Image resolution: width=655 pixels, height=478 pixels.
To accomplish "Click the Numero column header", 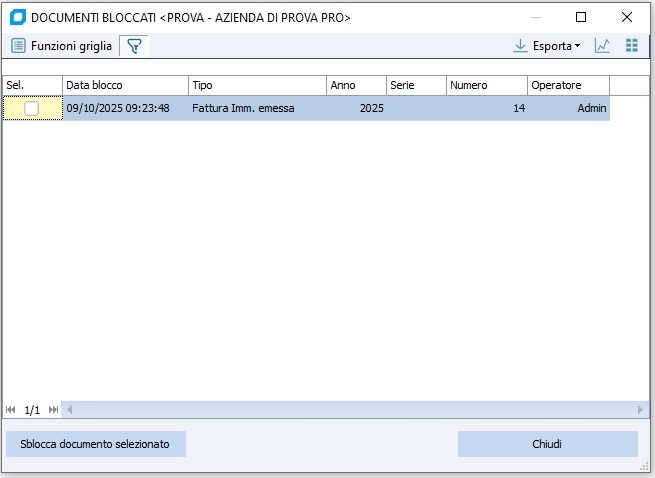I will point(486,85).
